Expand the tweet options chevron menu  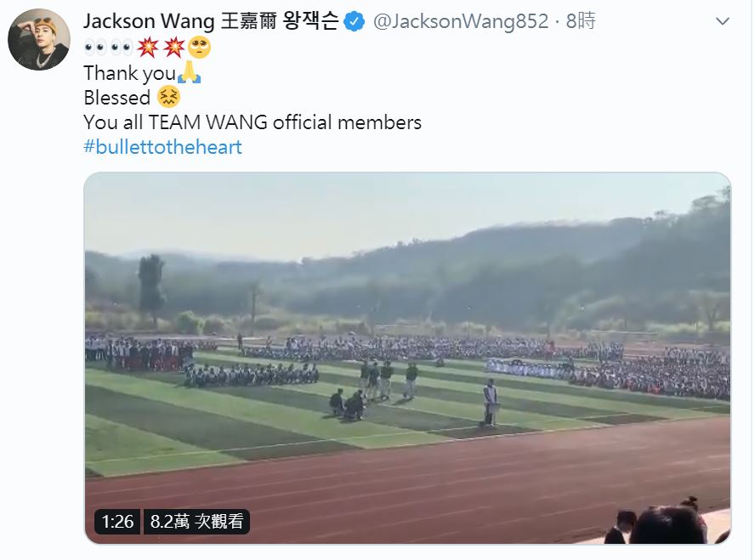pyautogui.click(x=722, y=21)
